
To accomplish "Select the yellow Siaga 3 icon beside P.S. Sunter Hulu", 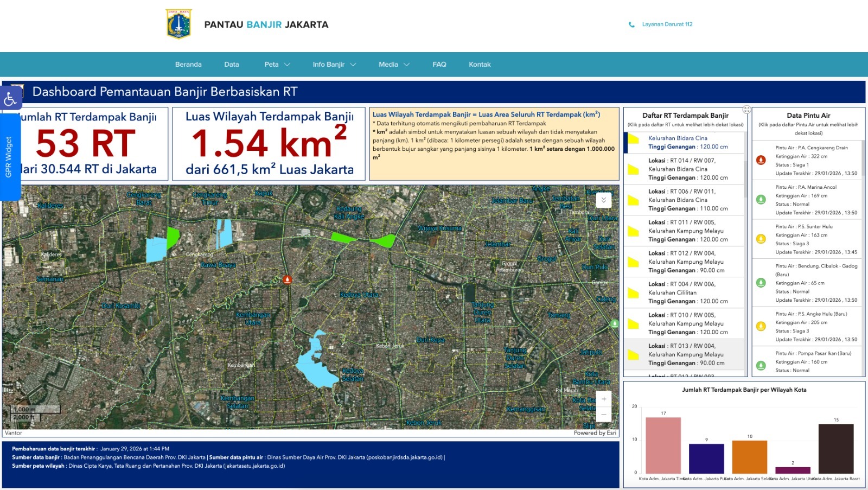I will click(761, 237).
